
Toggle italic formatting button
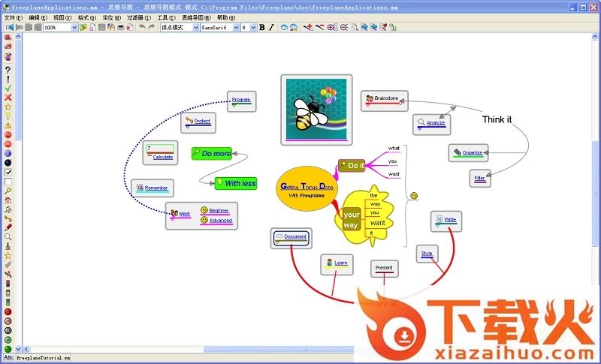pos(271,27)
